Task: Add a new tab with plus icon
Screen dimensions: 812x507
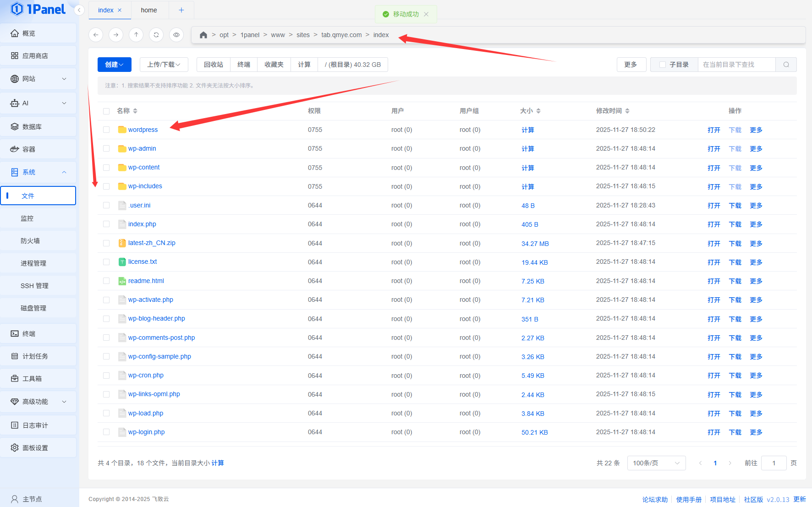Action: tap(181, 10)
